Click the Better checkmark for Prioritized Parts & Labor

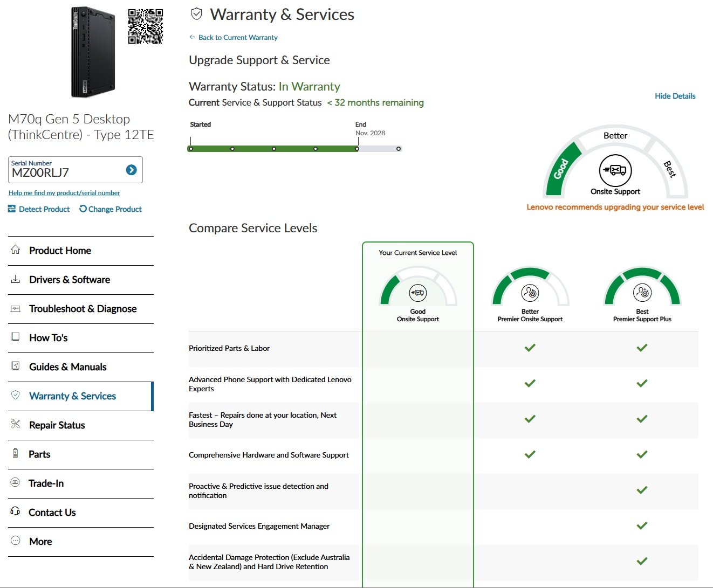530,348
